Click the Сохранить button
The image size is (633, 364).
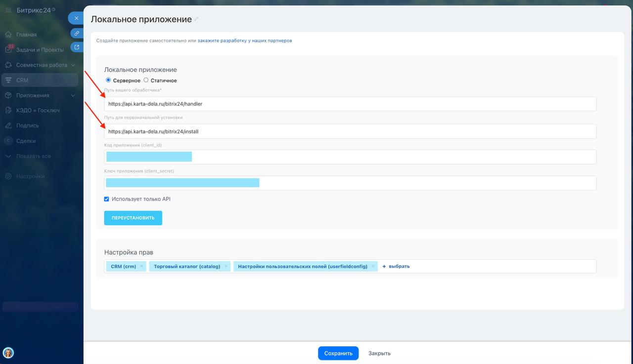338,353
